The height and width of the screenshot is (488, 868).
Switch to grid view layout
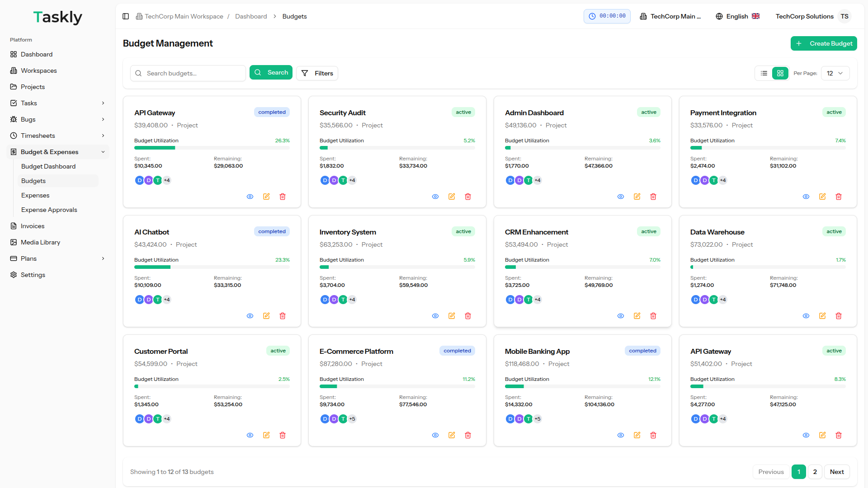point(780,73)
